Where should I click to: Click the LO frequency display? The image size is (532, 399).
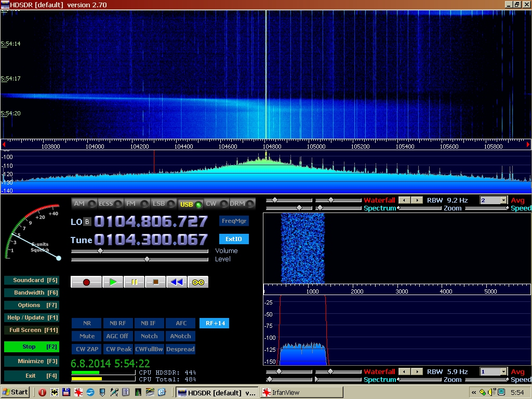tap(151, 221)
